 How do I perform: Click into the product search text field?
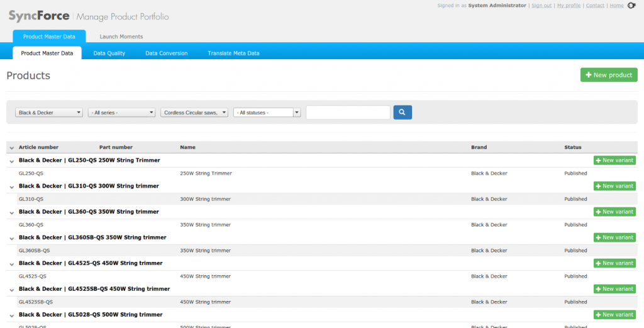[x=348, y=112]
